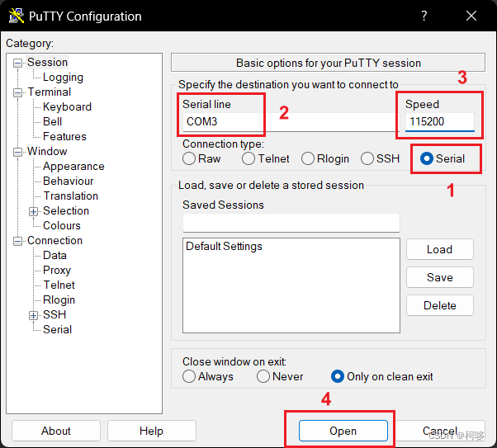Click the Cancel button
This screenshot has height=448, width=497.
(x=440, y=431)
